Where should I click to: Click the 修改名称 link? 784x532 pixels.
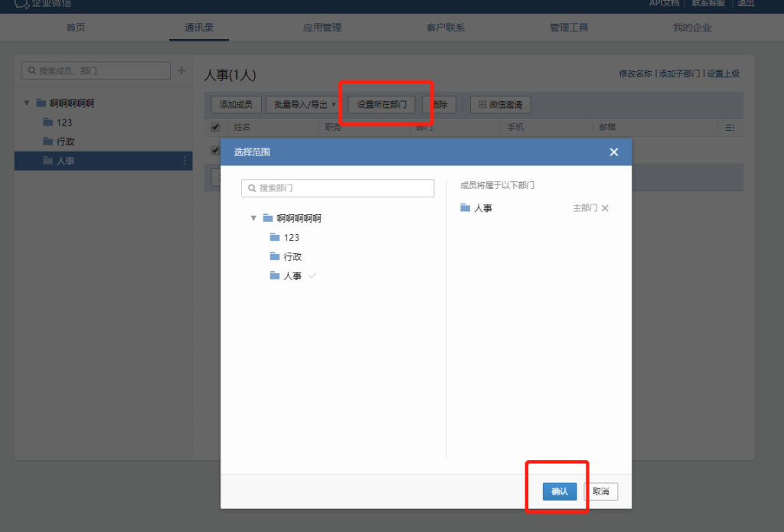point(635,73)
